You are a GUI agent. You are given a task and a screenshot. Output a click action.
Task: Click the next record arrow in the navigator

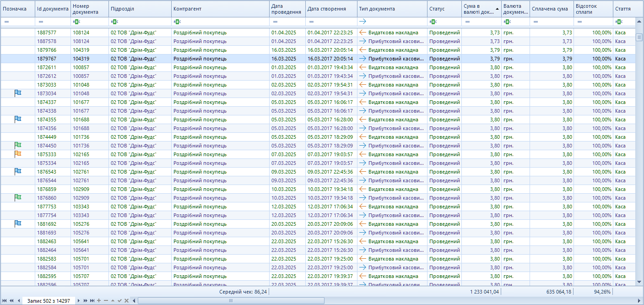79,300
